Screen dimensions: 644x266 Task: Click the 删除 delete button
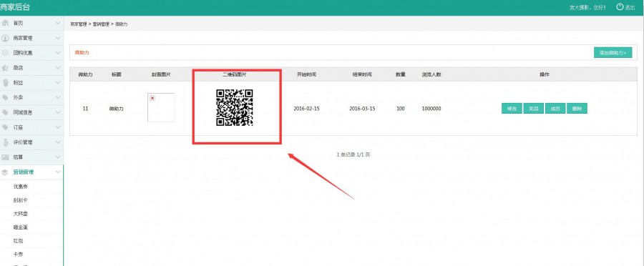[577, 109]
